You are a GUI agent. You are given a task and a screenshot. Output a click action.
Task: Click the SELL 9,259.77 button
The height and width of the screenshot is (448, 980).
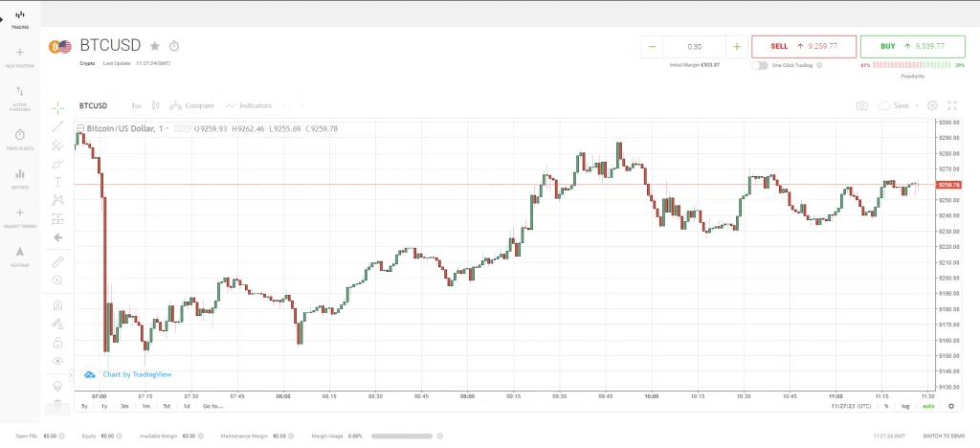(804, 46)
